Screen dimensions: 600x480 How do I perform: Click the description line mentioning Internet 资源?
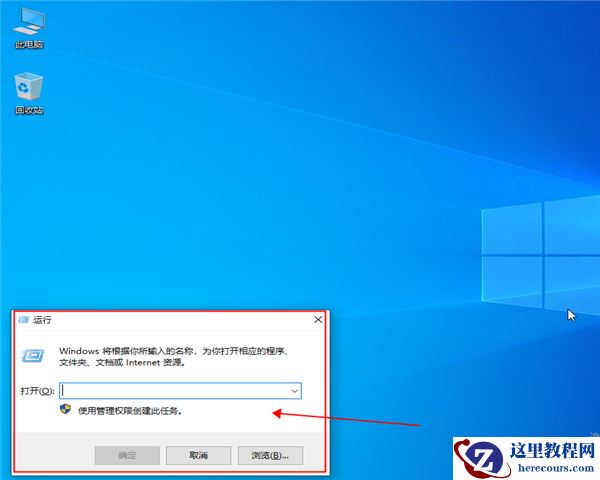point(123,362)
